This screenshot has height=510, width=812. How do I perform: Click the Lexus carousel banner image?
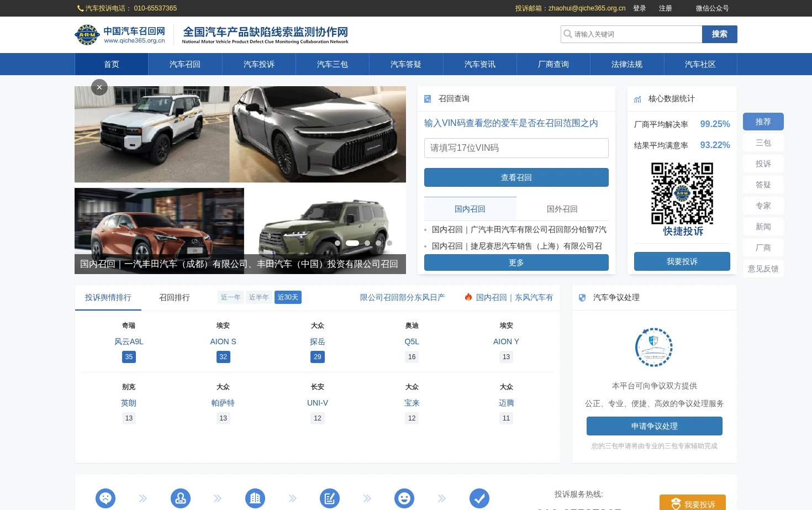240,180
